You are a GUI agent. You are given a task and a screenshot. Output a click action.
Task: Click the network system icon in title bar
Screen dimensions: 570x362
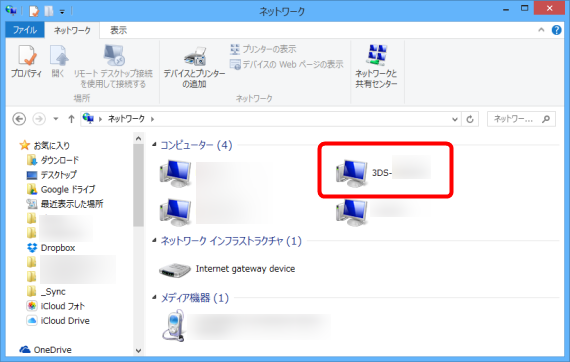11,10
